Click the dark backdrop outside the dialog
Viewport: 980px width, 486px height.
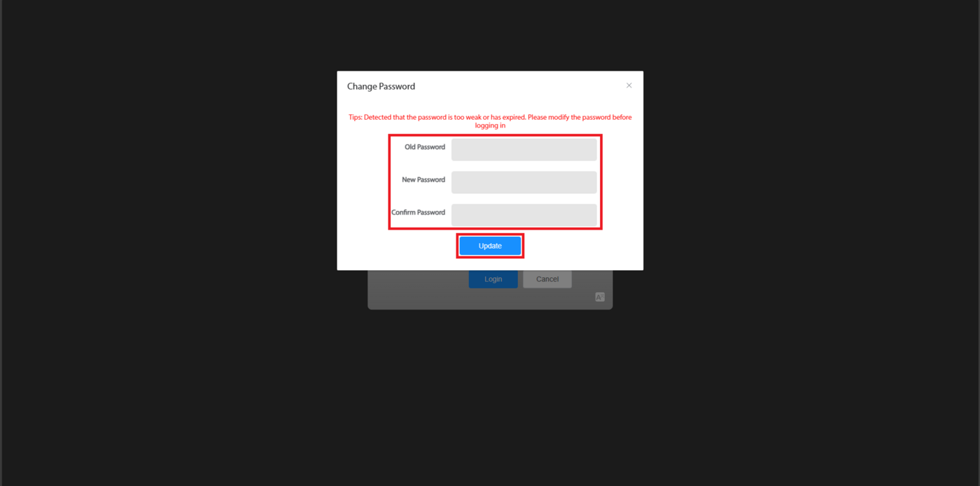click(x=168, y=245)
